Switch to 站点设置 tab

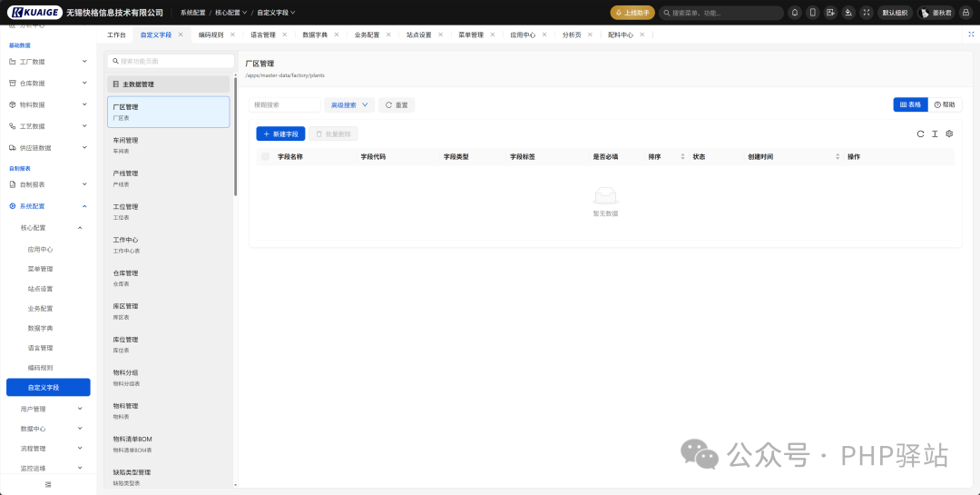tap(418, 35)
